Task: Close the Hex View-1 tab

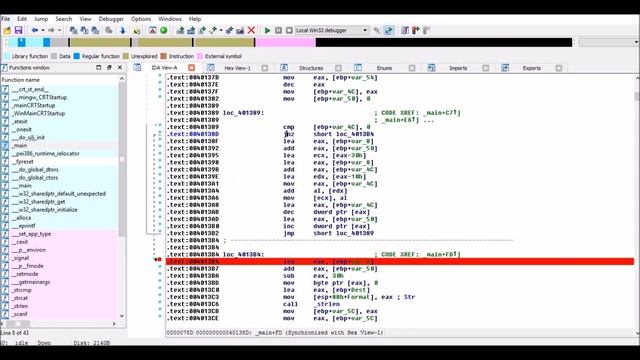Action: [264, 68]
